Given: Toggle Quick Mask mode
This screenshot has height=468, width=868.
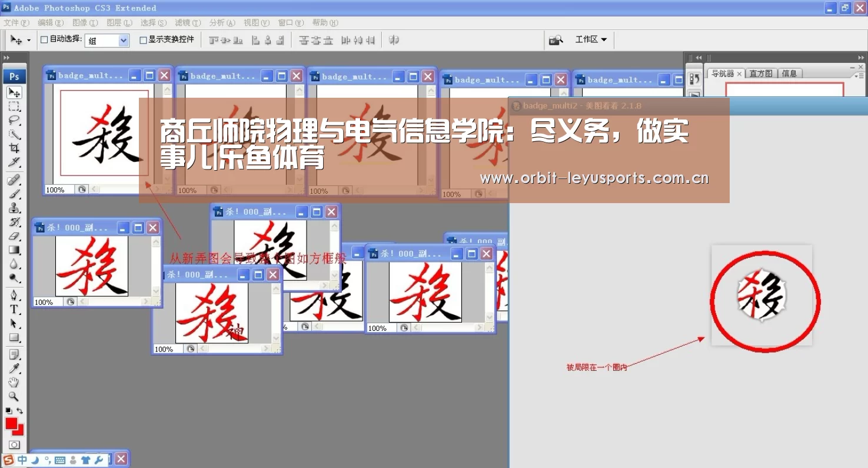Looking at the screenshot, I should click(14, 446).
